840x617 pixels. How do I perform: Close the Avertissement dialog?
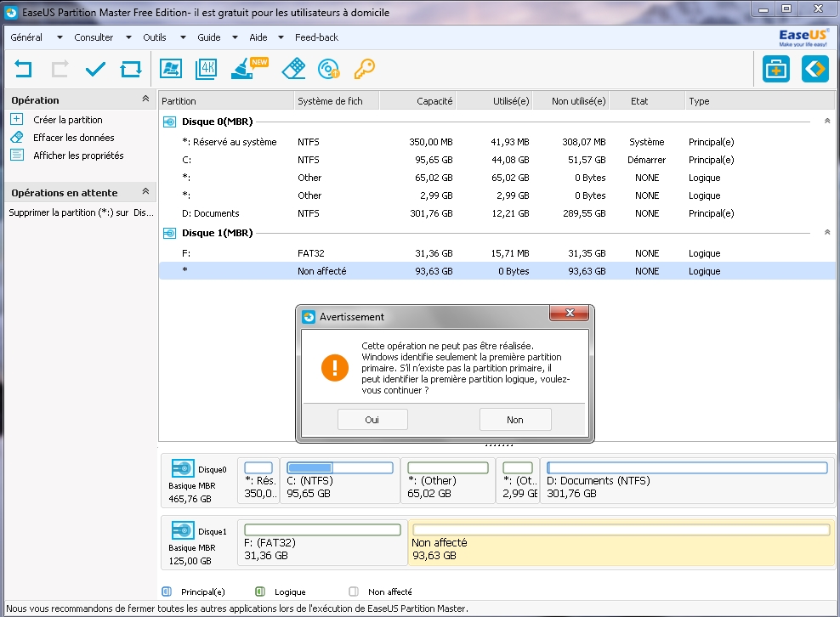570,313
